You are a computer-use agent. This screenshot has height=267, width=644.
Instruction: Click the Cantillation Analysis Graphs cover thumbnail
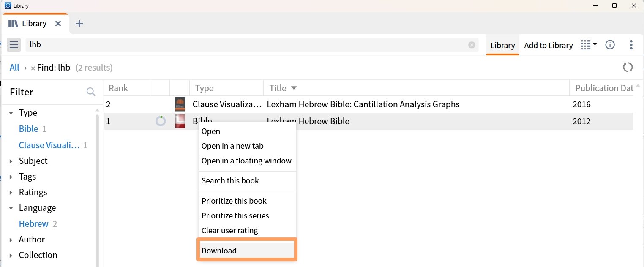pyautogui.click(x=180, y=104)
